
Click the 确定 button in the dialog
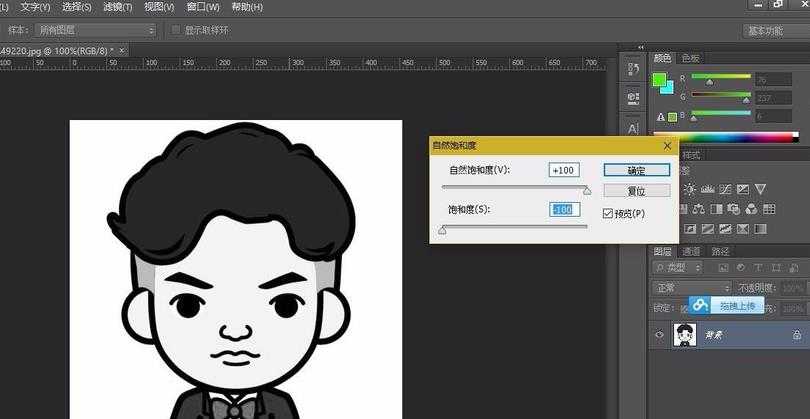pyautogui.click(x=621, y=171)
